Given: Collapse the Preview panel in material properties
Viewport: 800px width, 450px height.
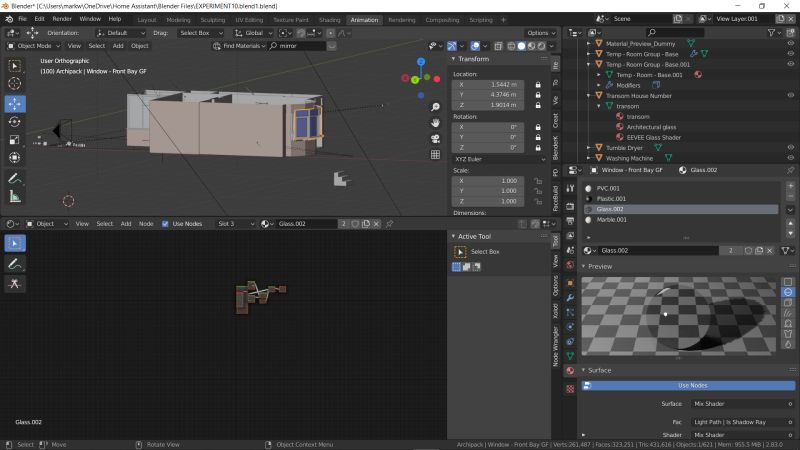Looking at the screenshot, I should [584, 267].
